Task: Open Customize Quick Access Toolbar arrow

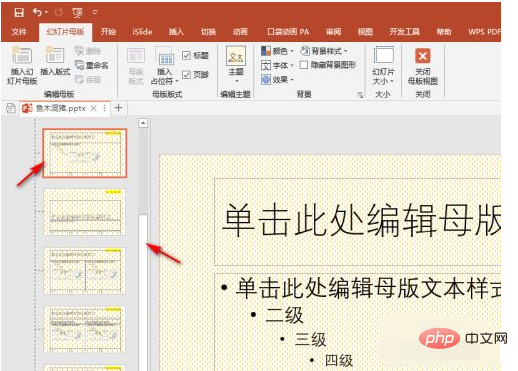Action: (x=95, y=12)
